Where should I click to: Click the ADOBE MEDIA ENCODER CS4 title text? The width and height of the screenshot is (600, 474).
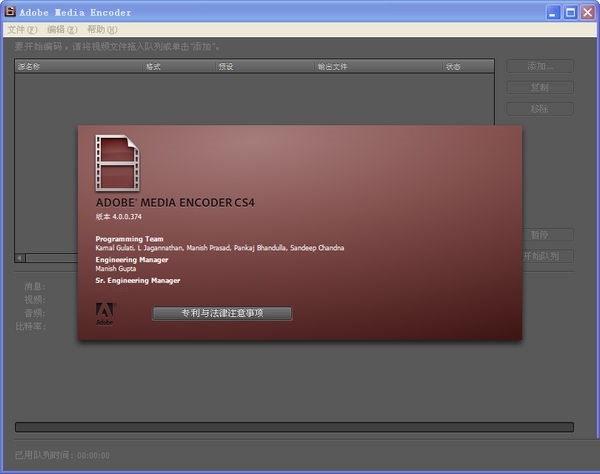175,202
